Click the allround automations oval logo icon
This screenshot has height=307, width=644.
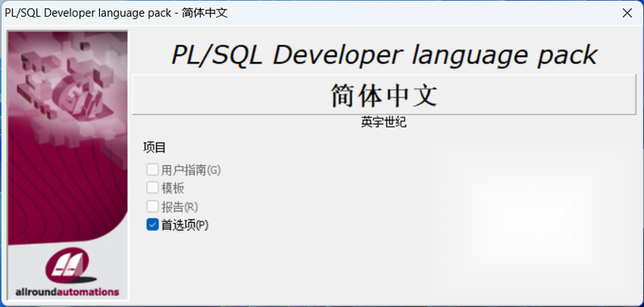pos(67,265)
